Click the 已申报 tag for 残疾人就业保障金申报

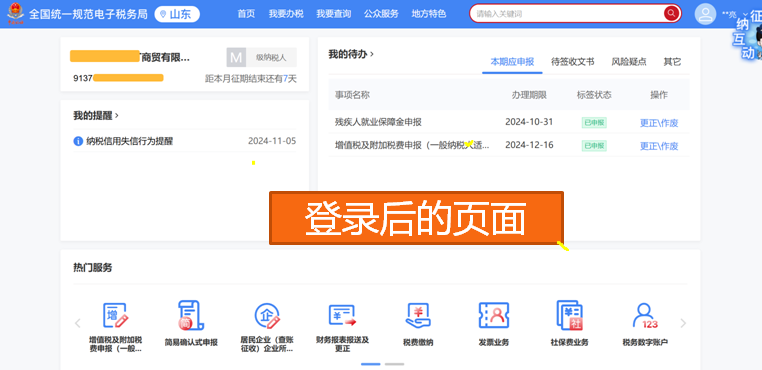coord(594,123)
